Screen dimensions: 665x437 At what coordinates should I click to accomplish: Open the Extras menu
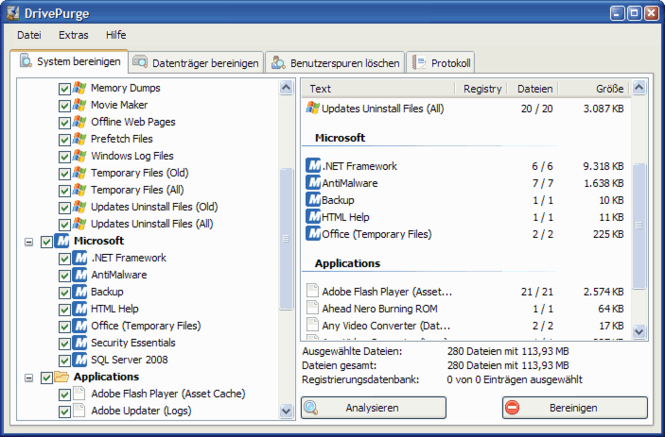coord(73,34)
